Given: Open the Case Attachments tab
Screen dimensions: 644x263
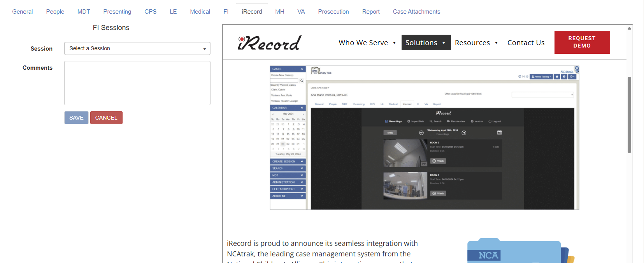Looking at the screenshot, I should point(416,12).
